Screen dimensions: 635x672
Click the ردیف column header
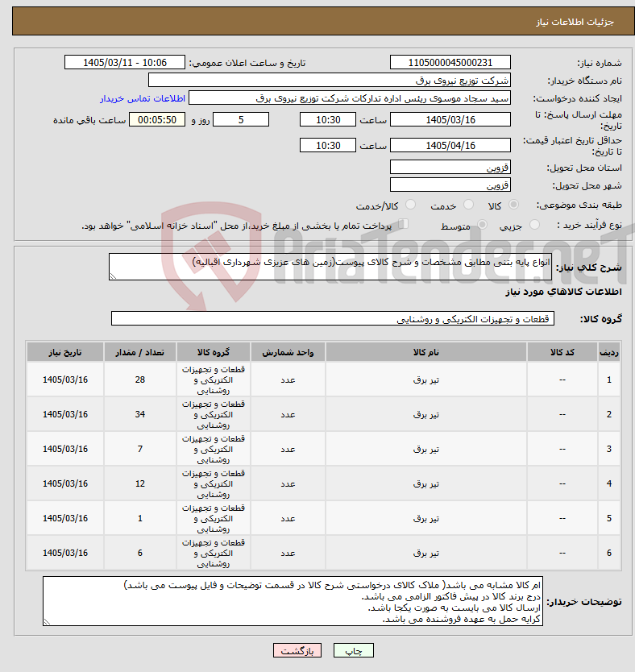coord(609,352)
